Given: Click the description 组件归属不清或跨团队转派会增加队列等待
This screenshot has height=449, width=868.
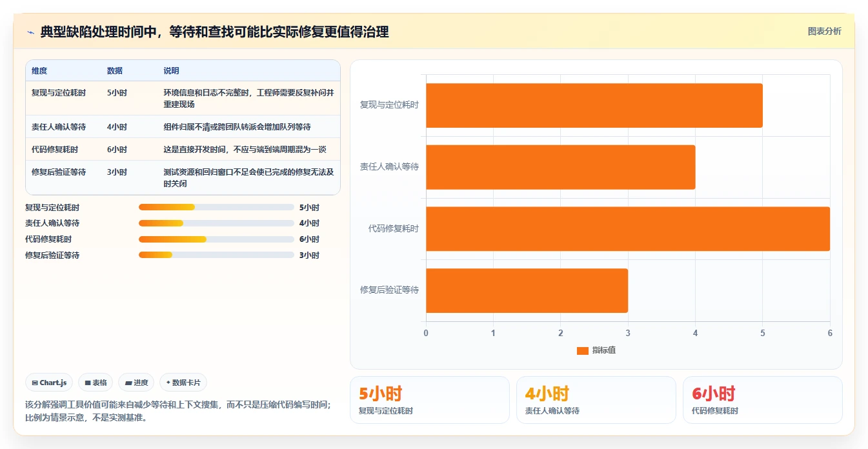Looking at the screenshot, I should [237, 127].
